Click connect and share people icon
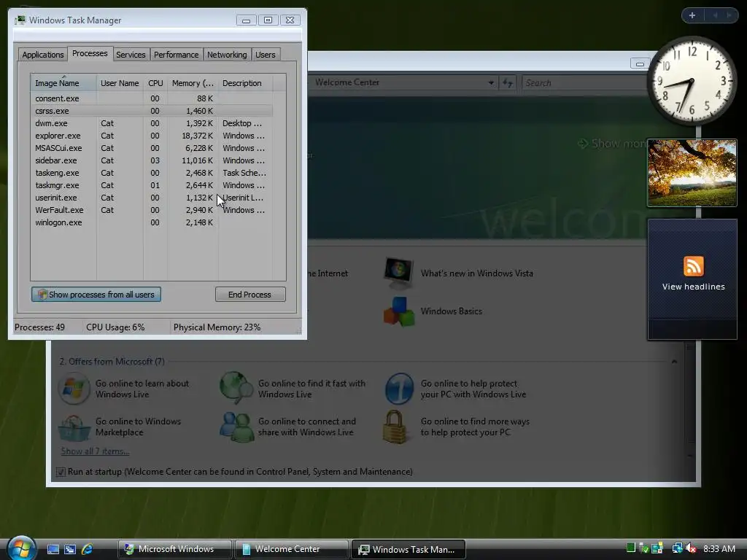747x560 pixels. tap(236, 427)
